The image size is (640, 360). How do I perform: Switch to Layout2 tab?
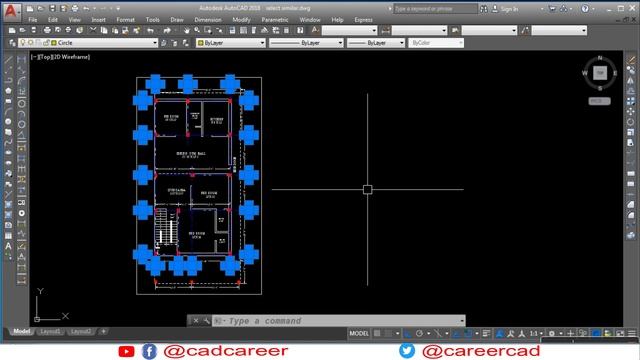pyautogui.click(x=81, y=331)
